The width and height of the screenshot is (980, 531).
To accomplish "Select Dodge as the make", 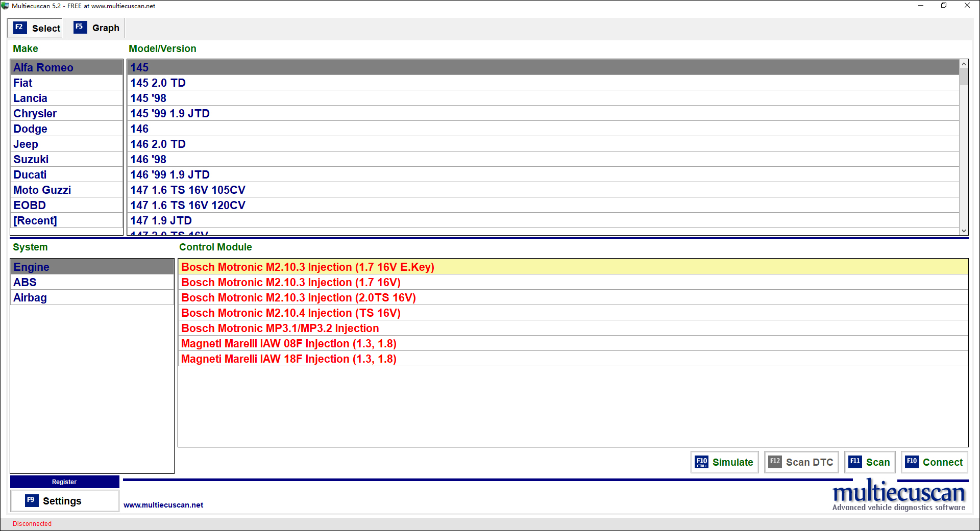I will tap(66, 129).
